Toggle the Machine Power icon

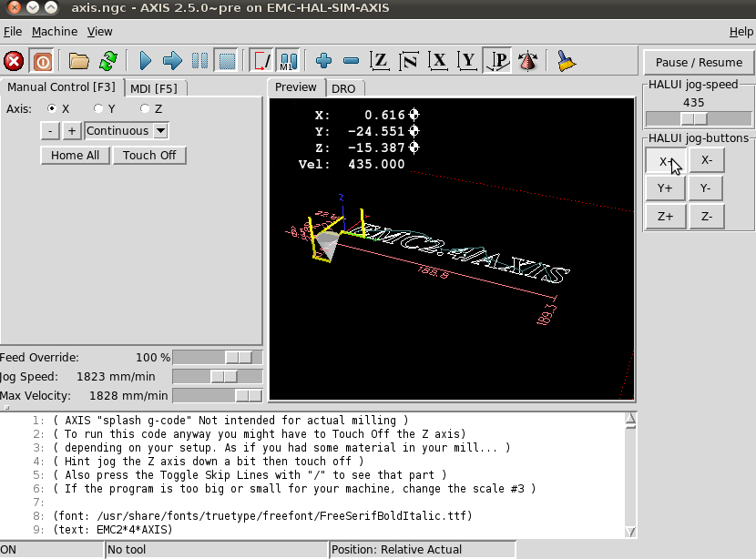coord(43,61)
